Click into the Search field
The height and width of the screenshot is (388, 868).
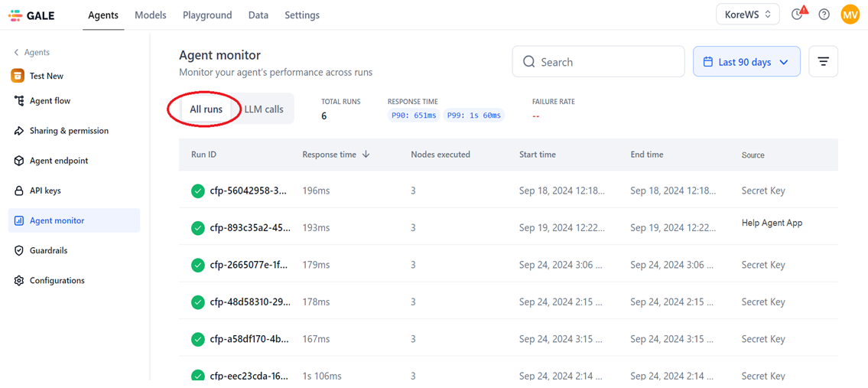click(598, 61)
